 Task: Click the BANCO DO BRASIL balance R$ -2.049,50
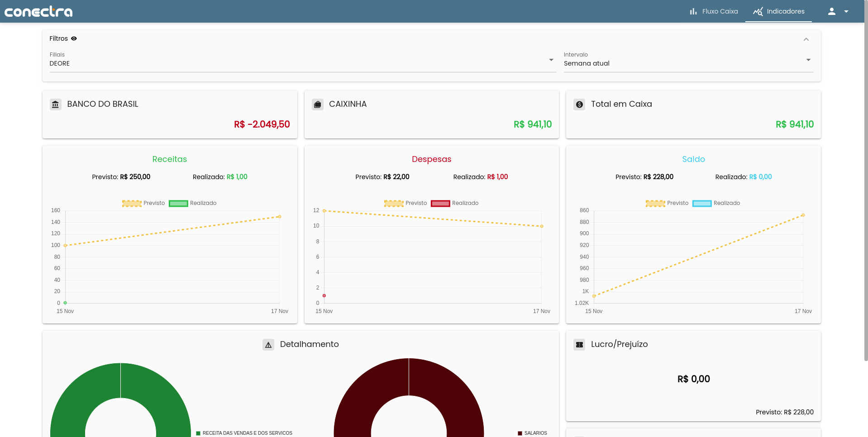(x=262, y=124)
